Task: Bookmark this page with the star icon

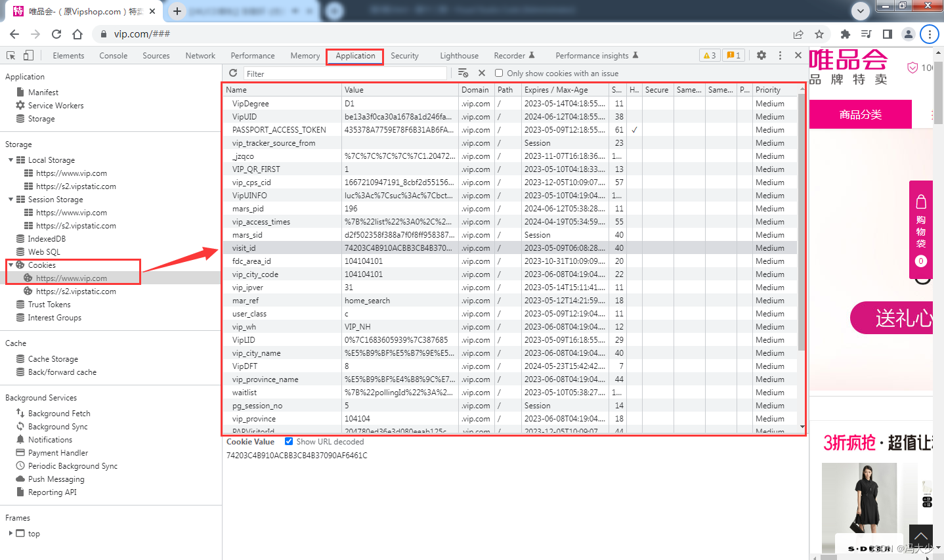Action: pyautogui.click(x=819, y=34)
